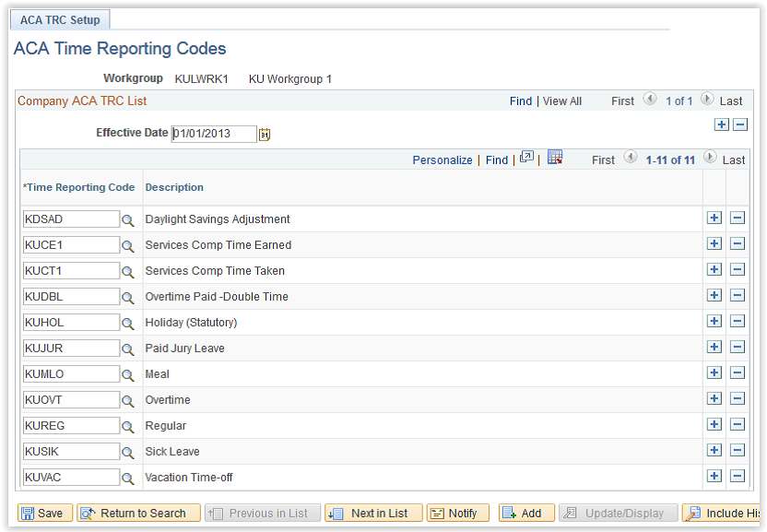The width and height of the screenshot is (767, 532).
Task: Open lookup for the KUSIK Sick Leave code
Action: click(x=129, y=451)
